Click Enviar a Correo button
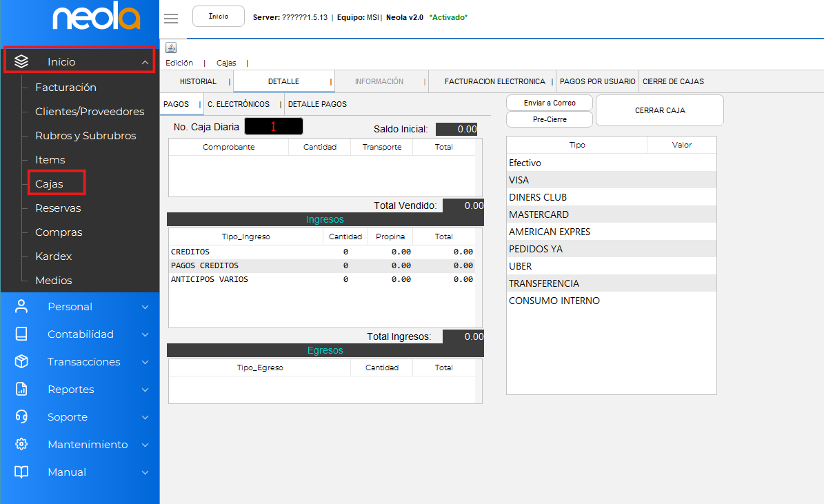The image size is (824, 504). pos(550,103)
